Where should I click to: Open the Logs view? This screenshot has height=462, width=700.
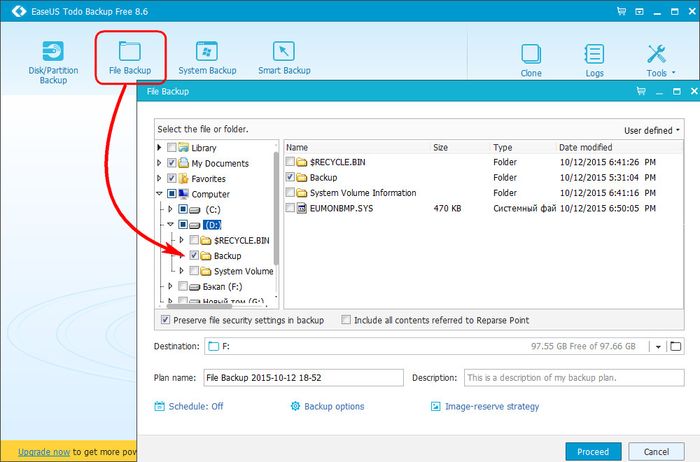pos(594,60)
